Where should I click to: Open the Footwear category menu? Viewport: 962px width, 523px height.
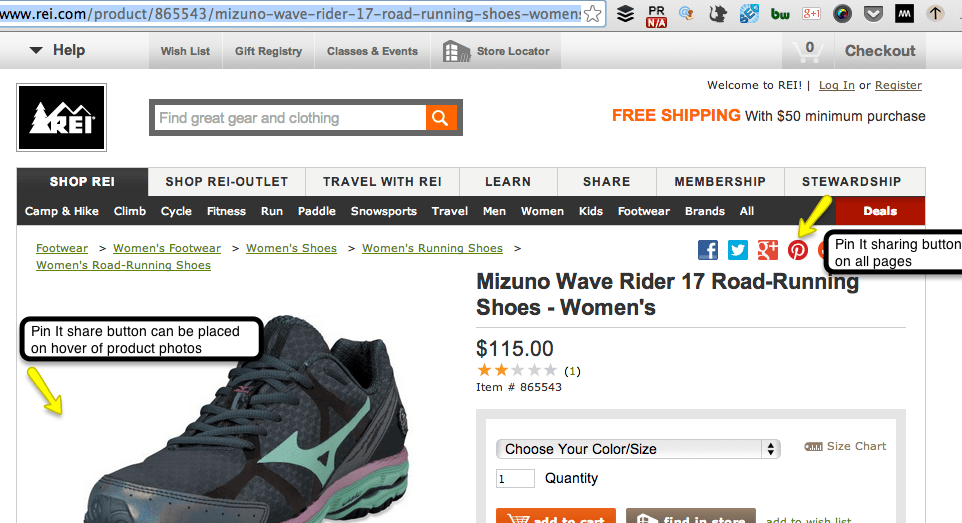tap(643, 211)
